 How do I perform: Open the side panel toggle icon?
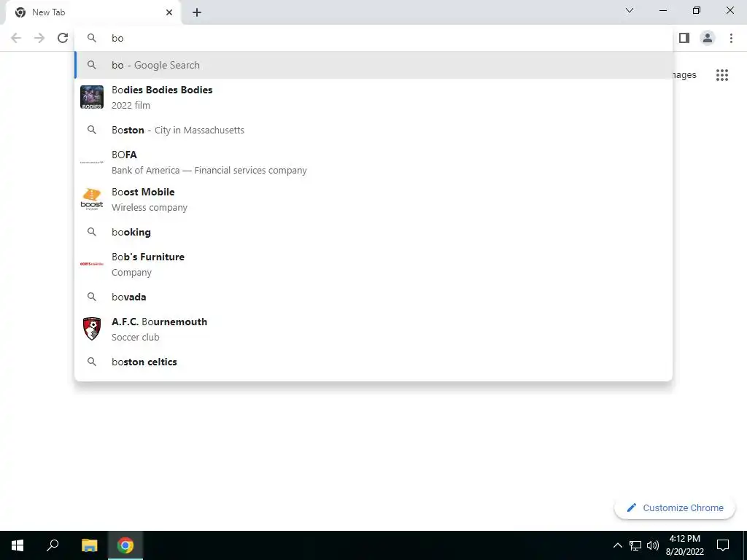coord(684,38)
